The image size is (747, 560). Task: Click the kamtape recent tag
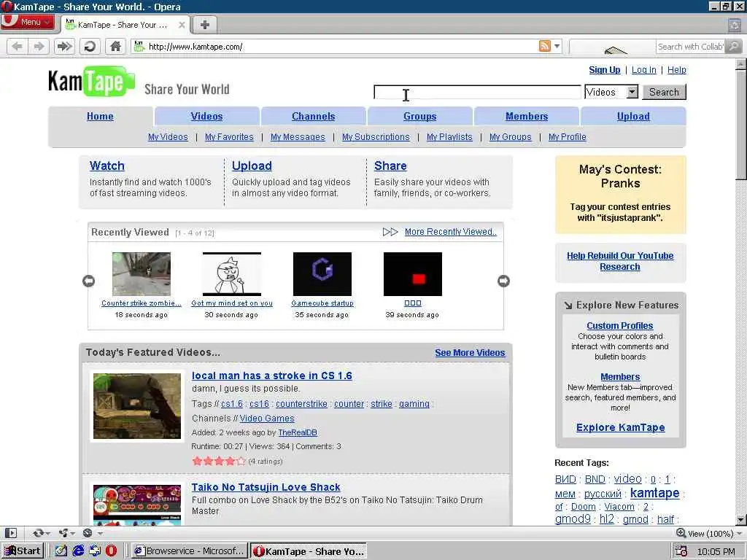tap(654, 493)
